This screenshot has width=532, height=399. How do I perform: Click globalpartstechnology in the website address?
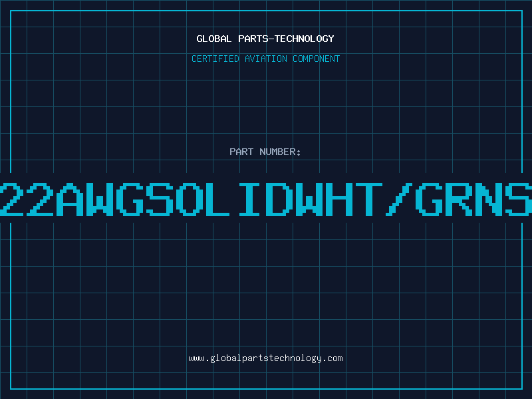[x=265, y=358]
